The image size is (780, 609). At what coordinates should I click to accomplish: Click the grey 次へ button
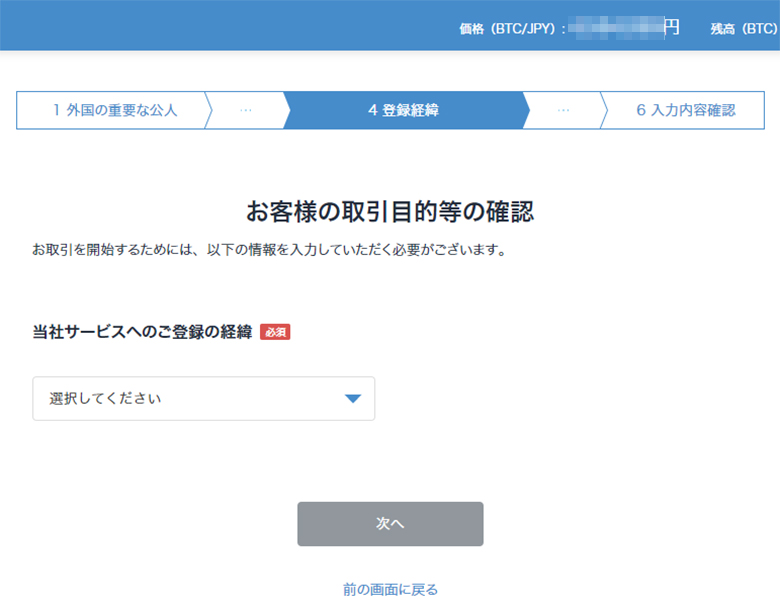click(390, 523)
